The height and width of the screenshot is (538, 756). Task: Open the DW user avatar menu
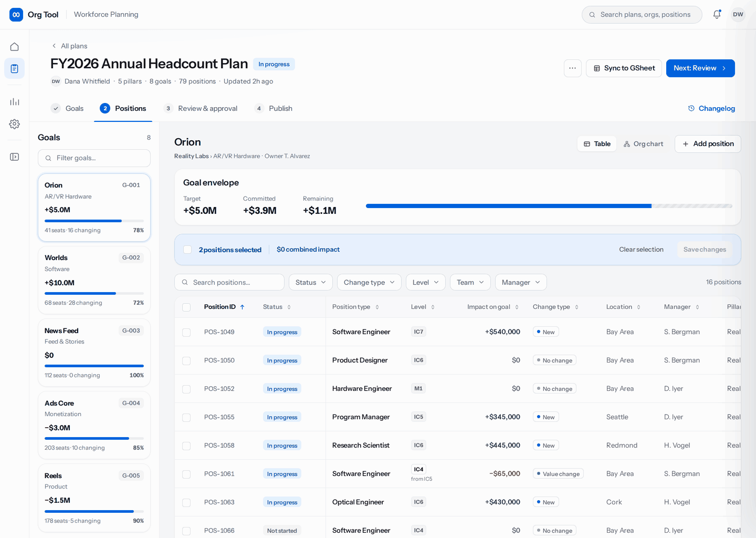(x=738, y=15)
